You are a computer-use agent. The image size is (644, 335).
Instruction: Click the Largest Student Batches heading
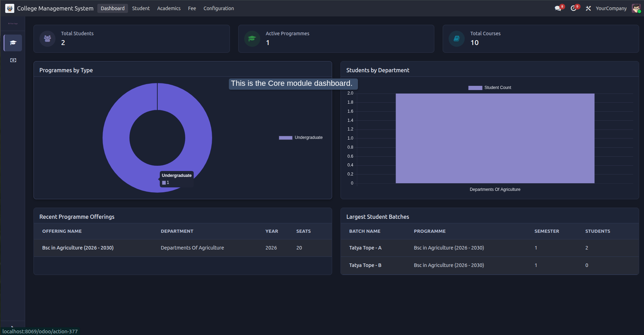(378, 217)
